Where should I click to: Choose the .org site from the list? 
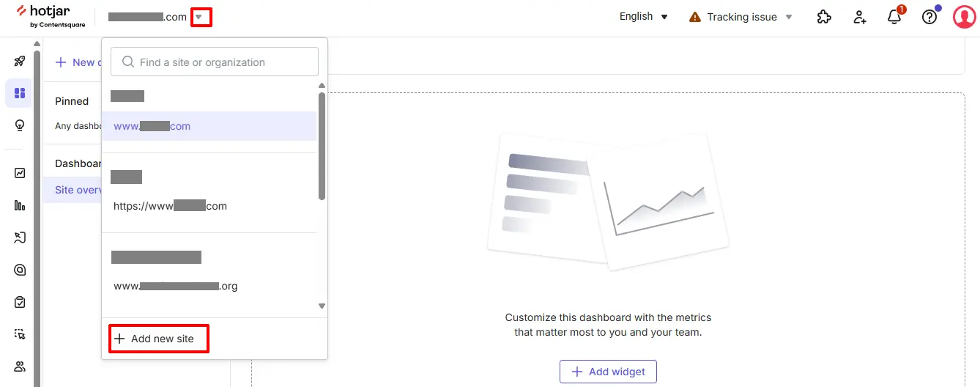209,286
